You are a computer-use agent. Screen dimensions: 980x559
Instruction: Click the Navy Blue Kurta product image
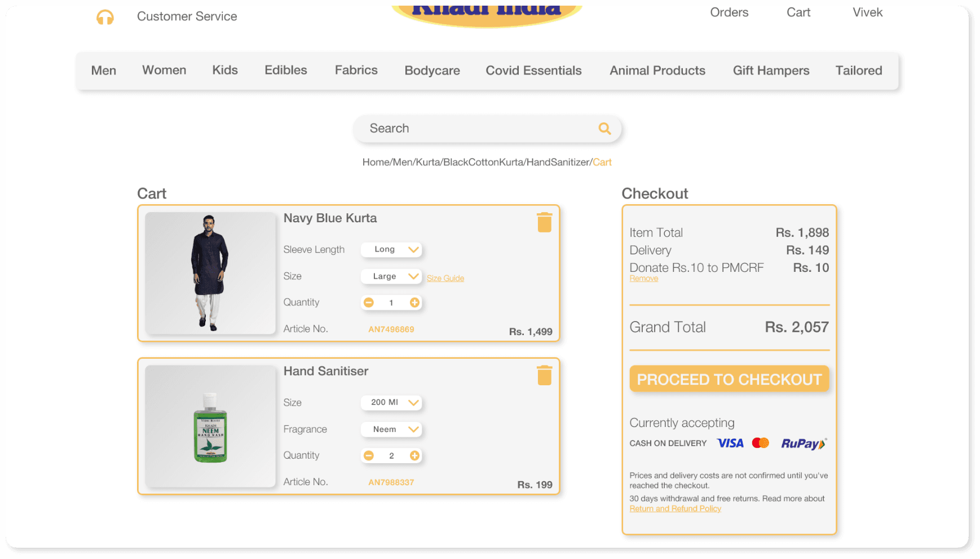[x=210, y=273]
